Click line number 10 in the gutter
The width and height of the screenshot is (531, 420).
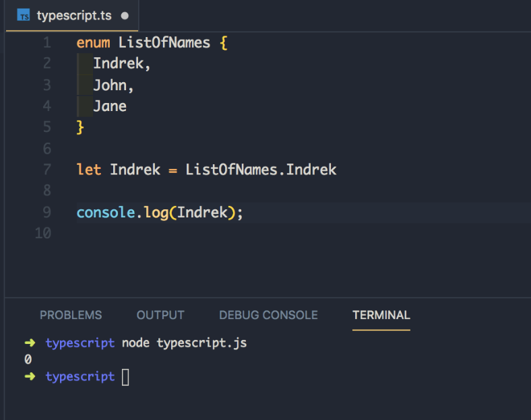pyautogui.click(x=43, y=234)
